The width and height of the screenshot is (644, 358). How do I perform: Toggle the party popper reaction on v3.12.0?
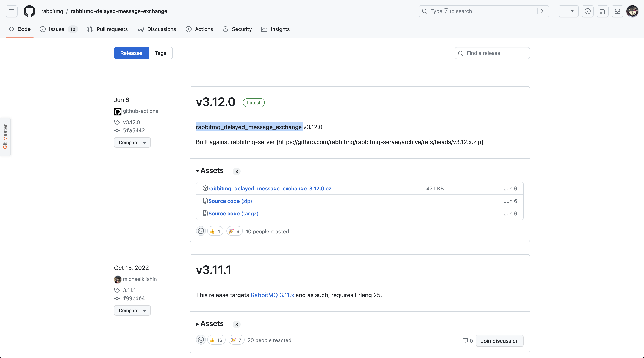[234, 231]
